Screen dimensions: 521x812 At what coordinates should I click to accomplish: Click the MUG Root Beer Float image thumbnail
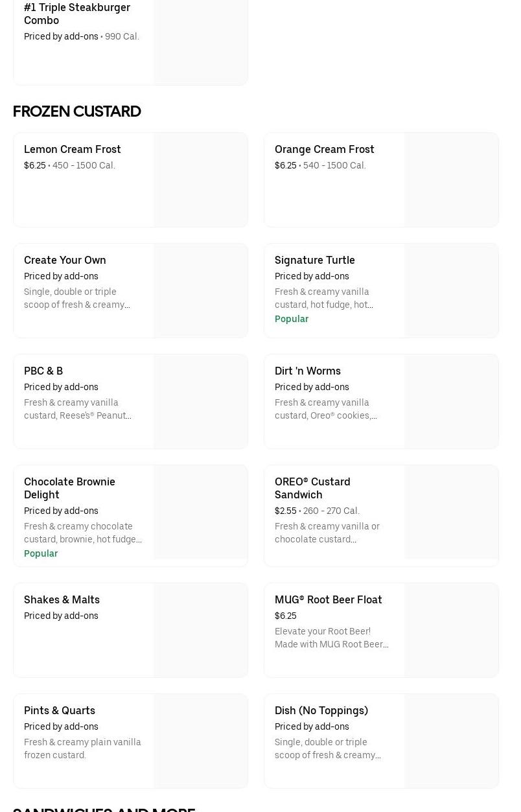pyautogui.click(x=451, y=631)
